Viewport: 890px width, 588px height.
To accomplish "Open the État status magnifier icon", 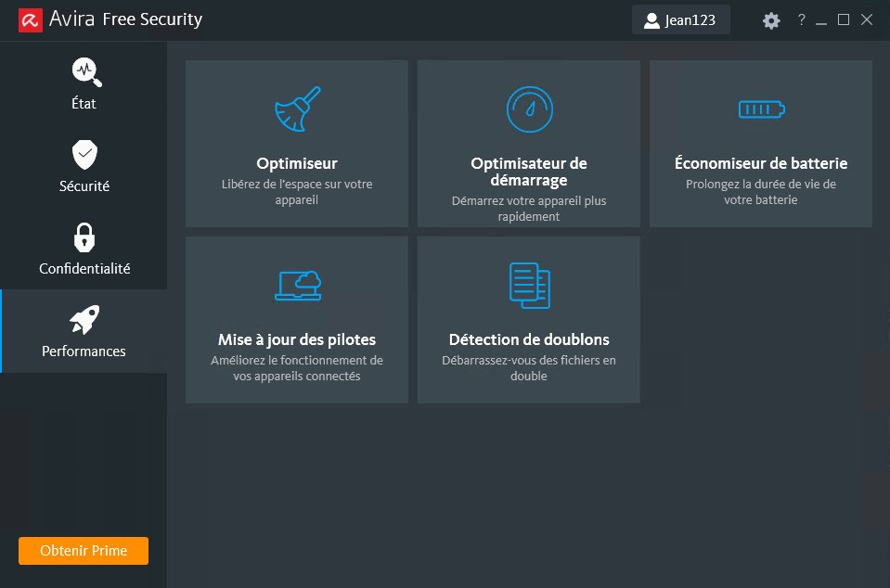I will [87, 72].
